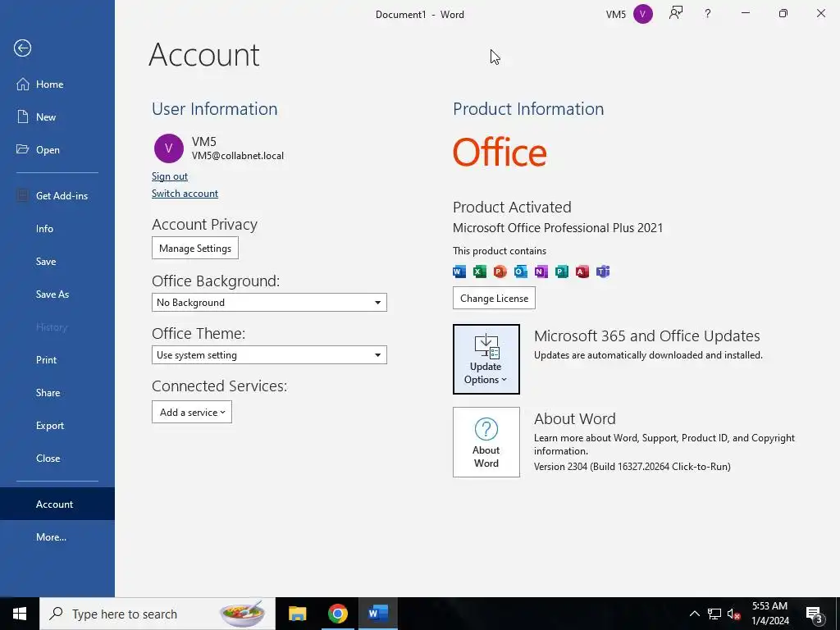Click the Switch account link
Viewport: 840px width, 630px height.
[x=185, y=194]
